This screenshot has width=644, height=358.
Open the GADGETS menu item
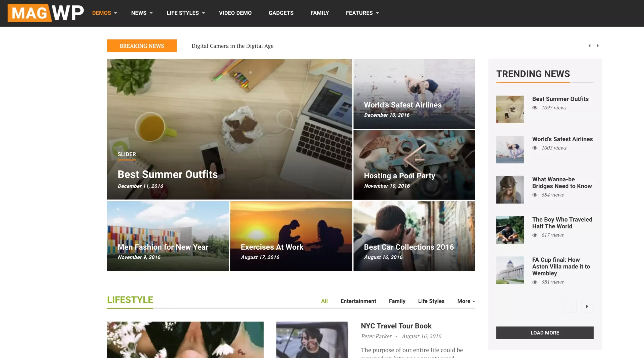(281, 13)
